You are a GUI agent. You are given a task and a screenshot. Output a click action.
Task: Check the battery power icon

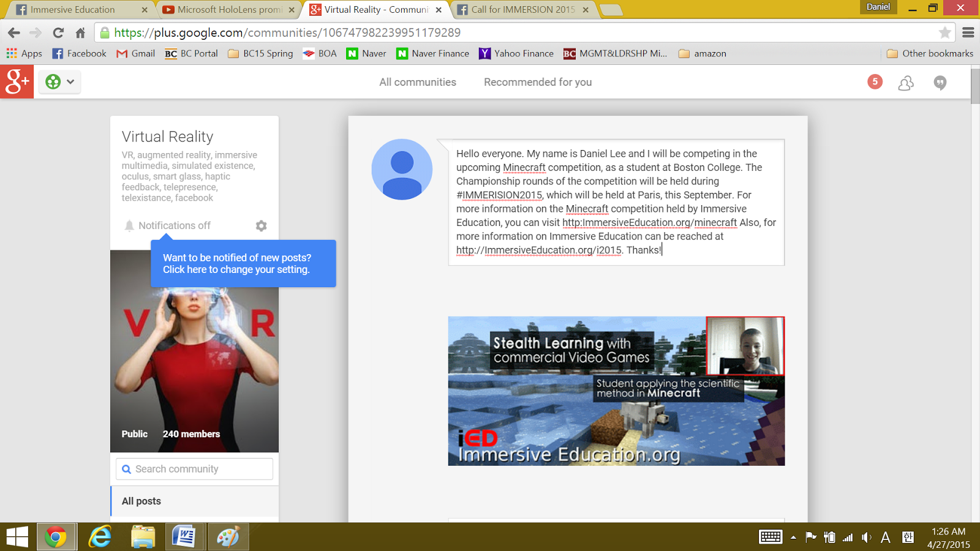pos(829,537)
